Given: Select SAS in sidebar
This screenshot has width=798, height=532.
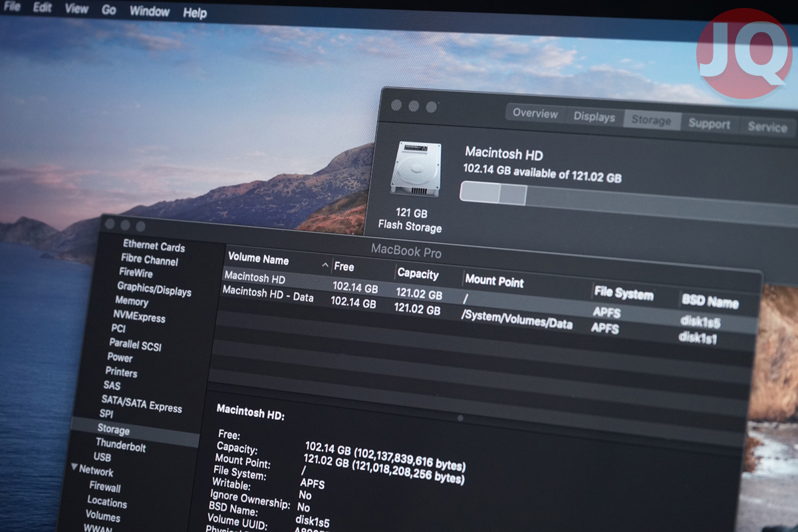Looking at the screenshot, I should (112, 385).
